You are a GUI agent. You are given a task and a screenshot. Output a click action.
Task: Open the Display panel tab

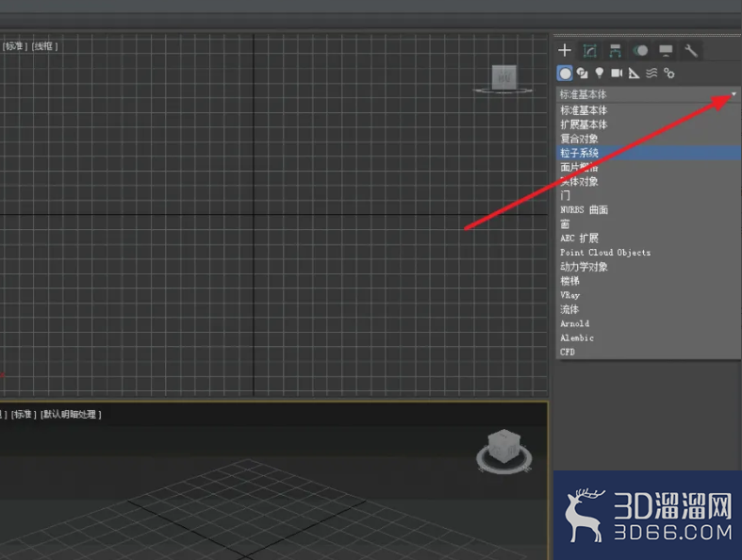pyautogui.click(x=666, y=51)
